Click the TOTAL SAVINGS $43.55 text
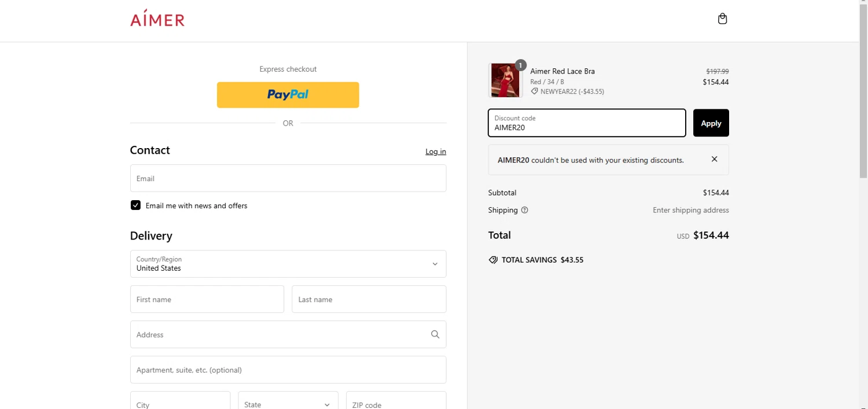 coord(542,260)
